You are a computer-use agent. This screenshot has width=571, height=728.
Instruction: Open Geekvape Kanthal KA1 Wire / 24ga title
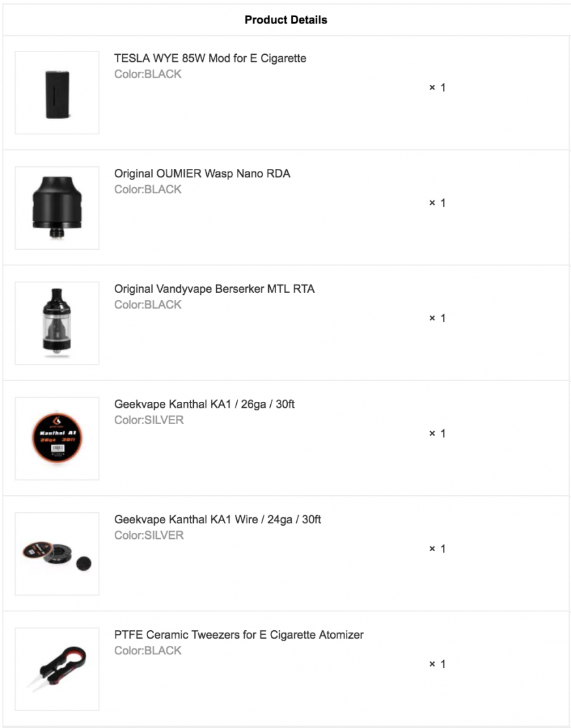click(217, 519)
